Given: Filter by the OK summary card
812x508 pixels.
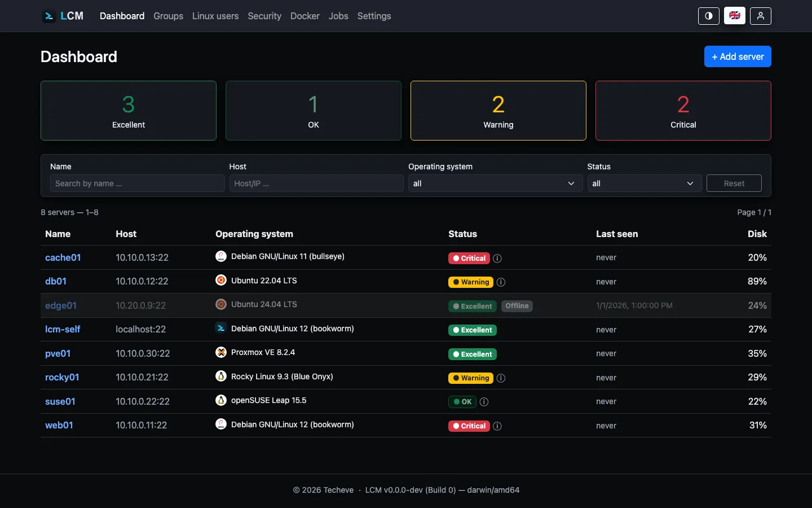Looking at the screenshot, I should point(314,111).
